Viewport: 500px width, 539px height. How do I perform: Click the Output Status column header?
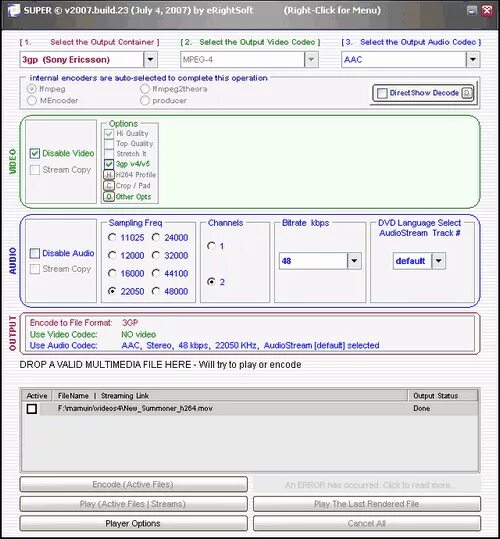(443, 396)
